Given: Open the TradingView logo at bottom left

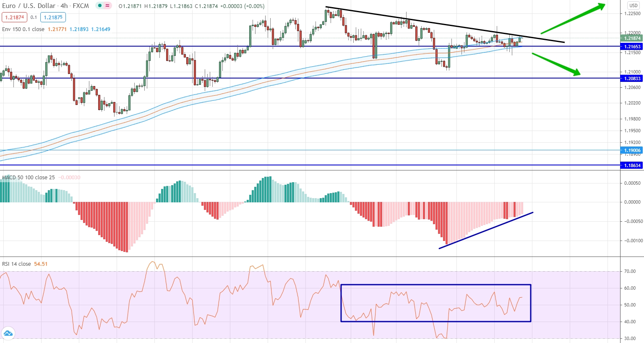Looking at the screenshot, I should coord(8,334).
